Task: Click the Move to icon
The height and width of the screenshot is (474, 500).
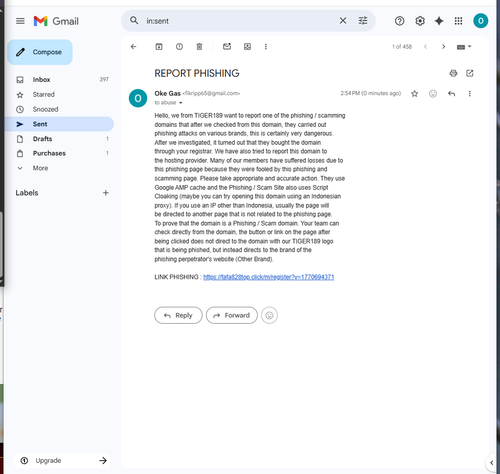Action: pos(247,47)
